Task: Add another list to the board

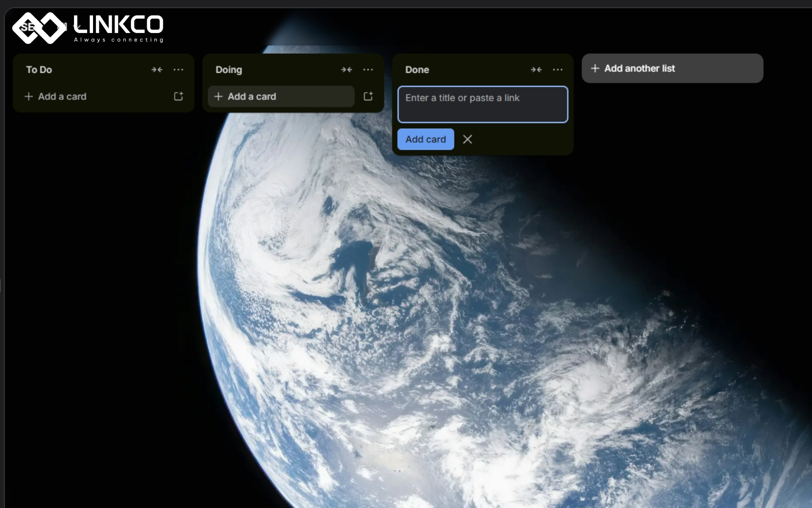Action: tap(672, 68)
